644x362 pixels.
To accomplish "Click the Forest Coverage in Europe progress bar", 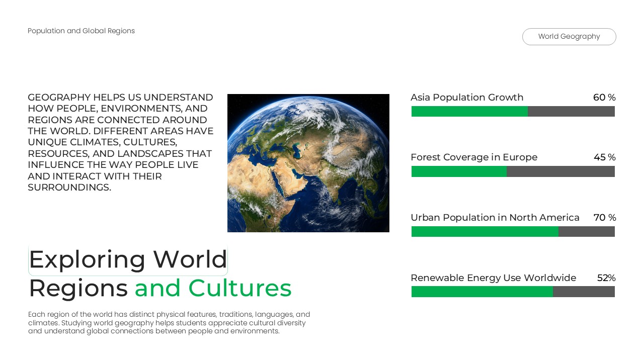I will (x=513, y=171).
